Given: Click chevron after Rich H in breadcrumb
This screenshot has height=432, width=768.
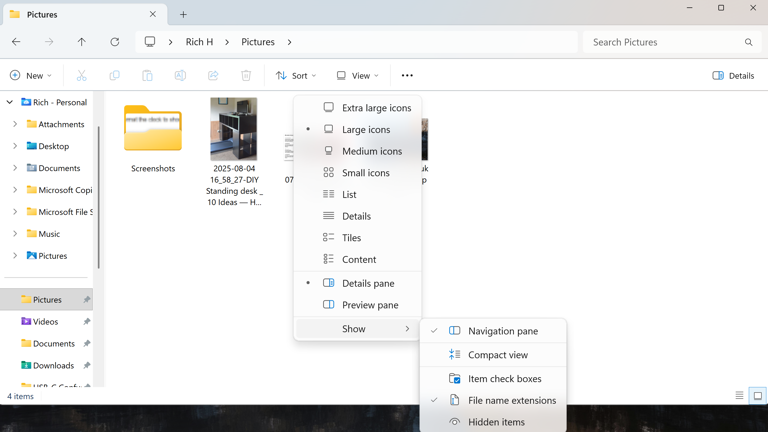Looking at the screenshot, I should [227, 42].
